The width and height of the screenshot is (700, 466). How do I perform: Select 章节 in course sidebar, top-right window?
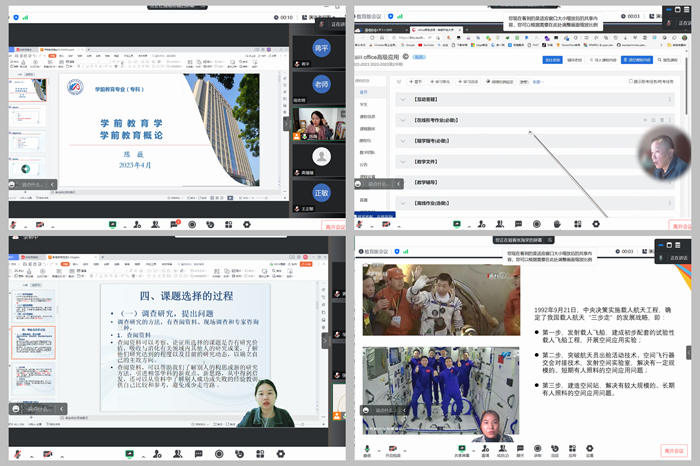364,92
